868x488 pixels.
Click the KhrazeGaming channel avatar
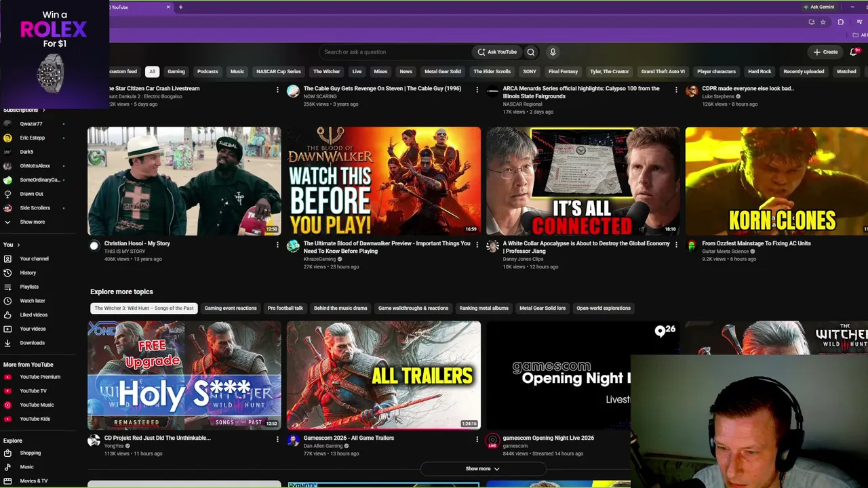tap(293, 246)
